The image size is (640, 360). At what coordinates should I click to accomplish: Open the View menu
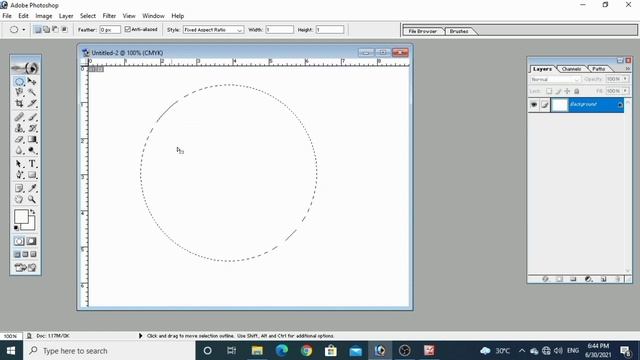(129, 16)
